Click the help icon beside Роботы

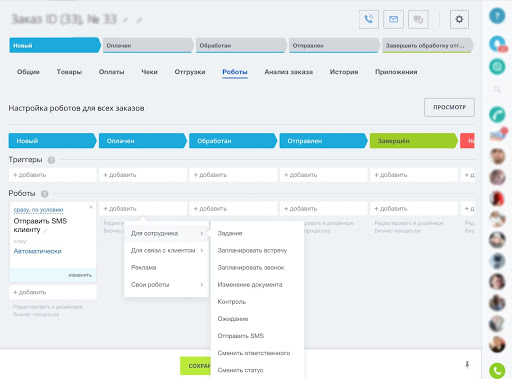[44, 194]
